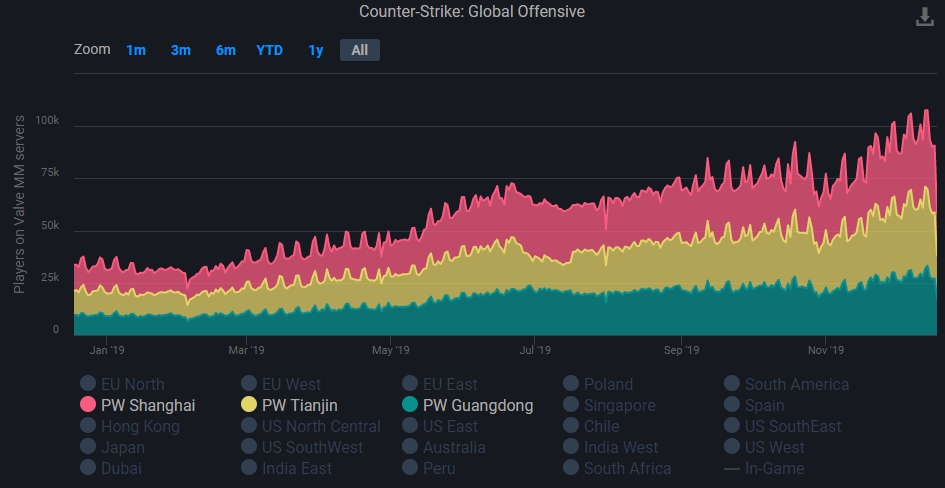Image resolution: width=945 pixels, height=488 pixels.
Task: Show Spain series in chart
Action: pos(755,405)
